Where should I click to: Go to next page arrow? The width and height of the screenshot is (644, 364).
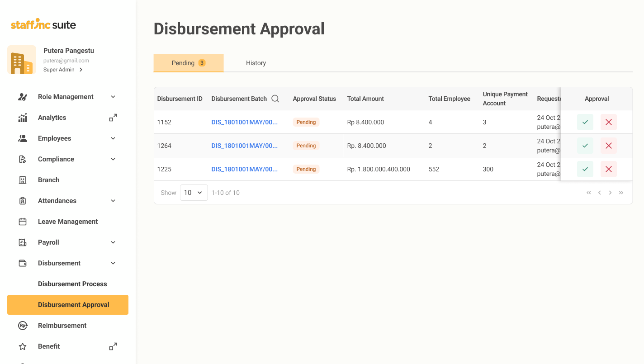610,193
